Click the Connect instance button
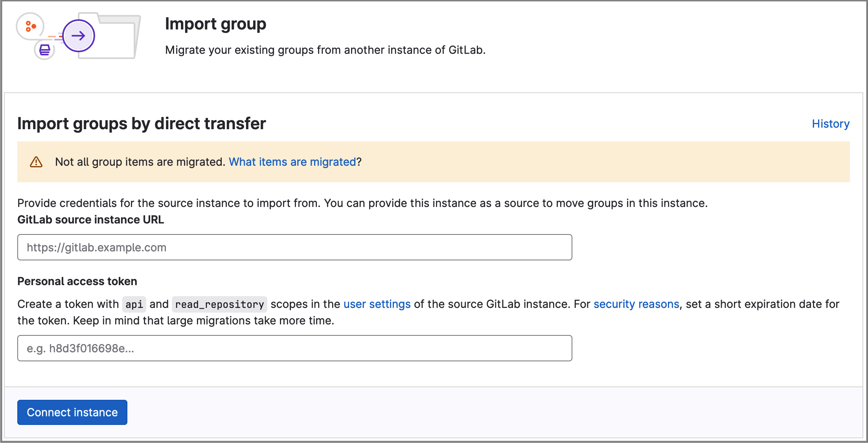Viewport: 868px width, 443px height. (x=72, y=412)
